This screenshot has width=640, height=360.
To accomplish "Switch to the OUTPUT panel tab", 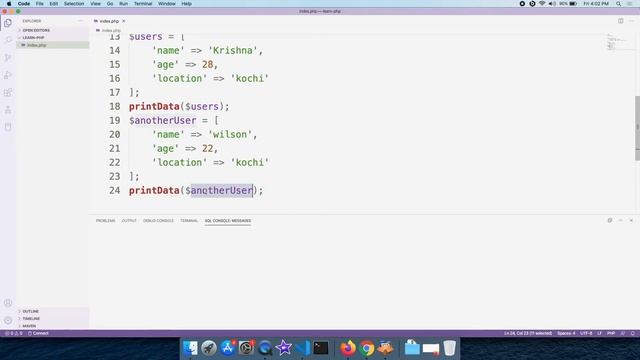I will (x=129, y=221).
